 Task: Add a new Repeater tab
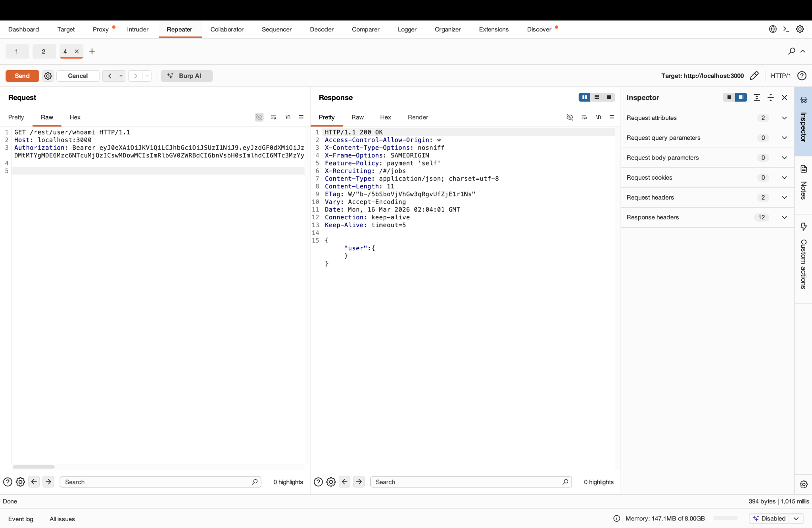click(92, 51)
